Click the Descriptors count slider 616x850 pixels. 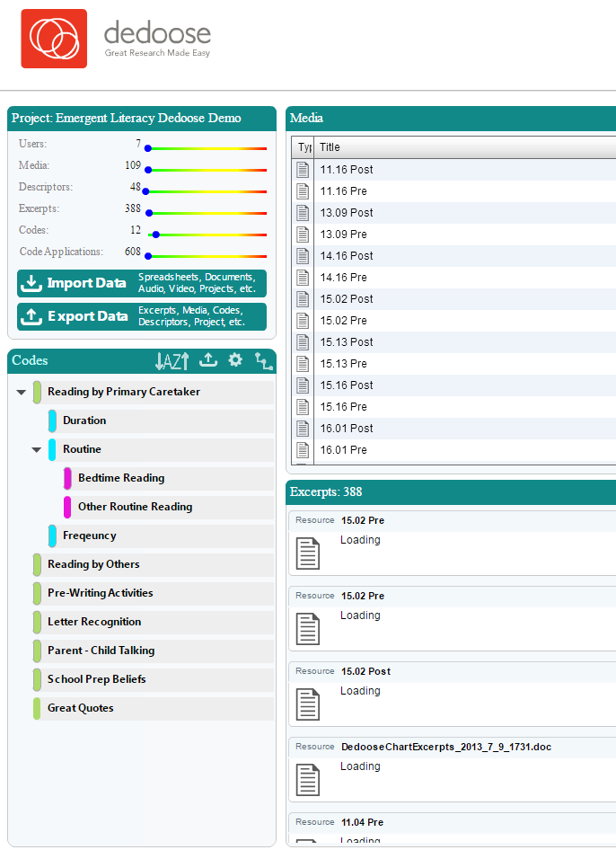click(205, 191)
